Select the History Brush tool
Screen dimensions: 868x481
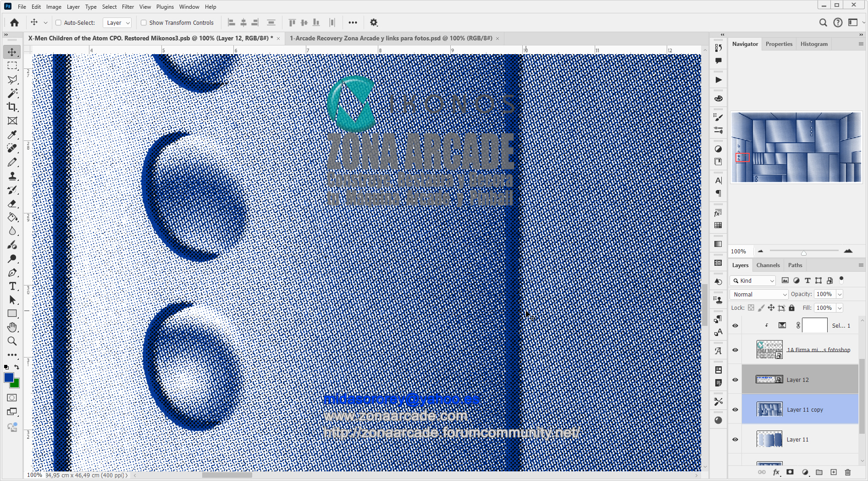click(x=12, y=190)
